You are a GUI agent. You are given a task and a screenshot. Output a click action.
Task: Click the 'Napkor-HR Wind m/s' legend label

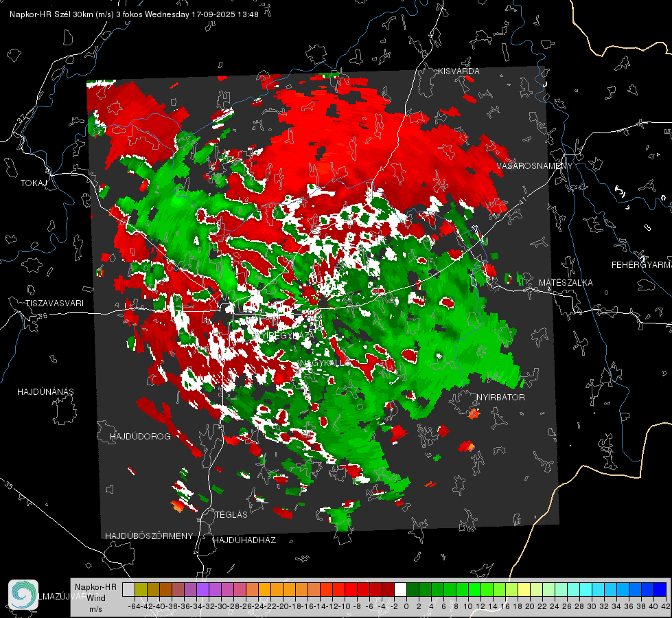point(95,598)
